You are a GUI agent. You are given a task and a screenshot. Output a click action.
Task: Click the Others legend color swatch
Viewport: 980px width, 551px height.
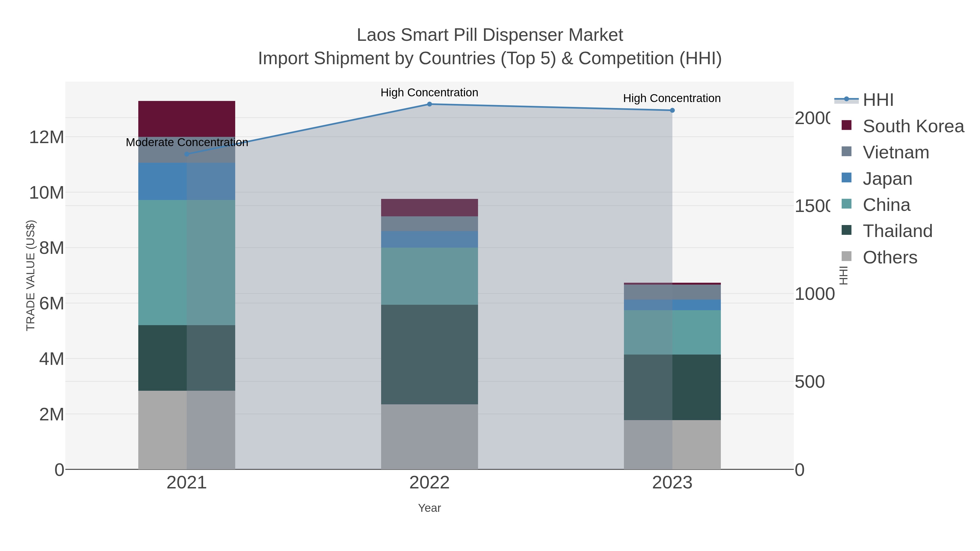click(846, 256)
